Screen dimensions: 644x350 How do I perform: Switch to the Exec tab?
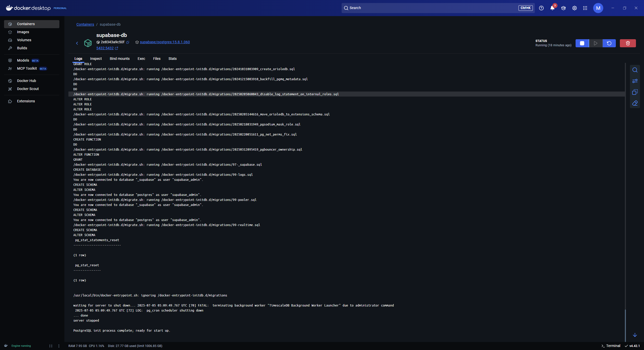pos(141,59)
